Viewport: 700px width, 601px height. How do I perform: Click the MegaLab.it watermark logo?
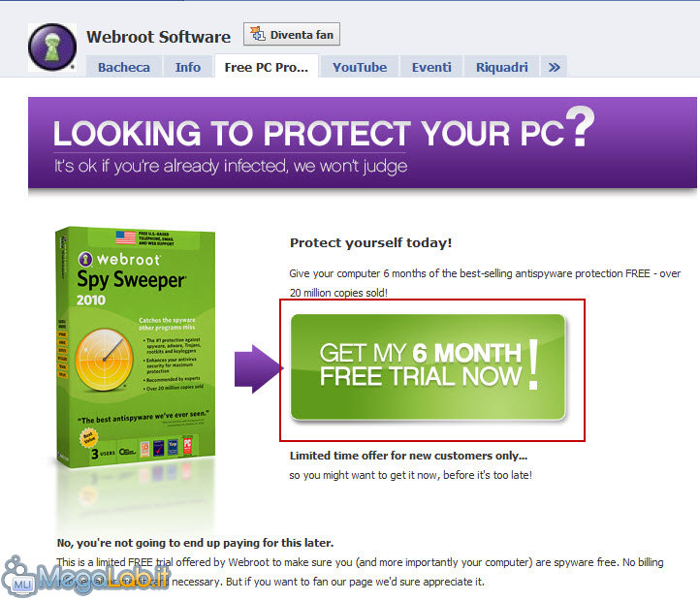(x=85, y=578)
